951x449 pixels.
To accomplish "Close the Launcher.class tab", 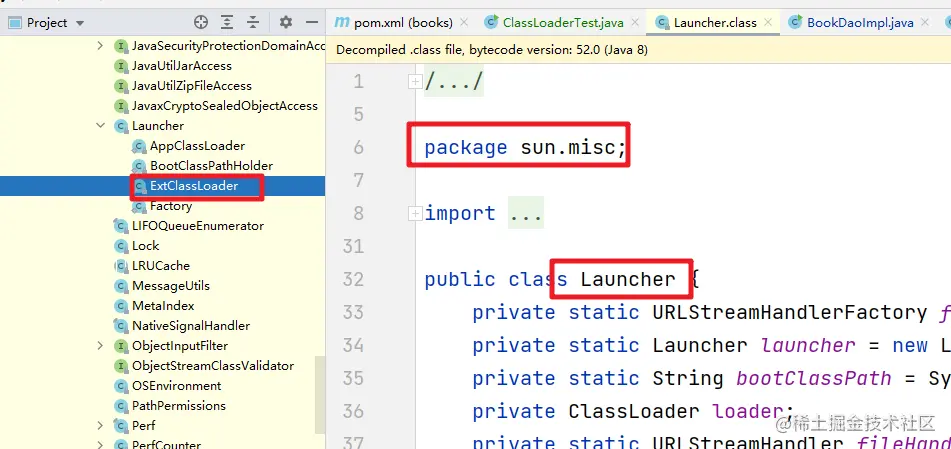I will (x=768, y=22).
